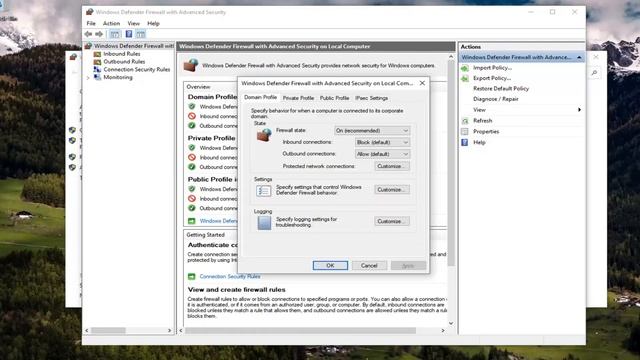Image resolution: width=640 pixels, height=360 pixels.
Task: Click the Refresh icon in Actions
Action: tap(465, 121)
